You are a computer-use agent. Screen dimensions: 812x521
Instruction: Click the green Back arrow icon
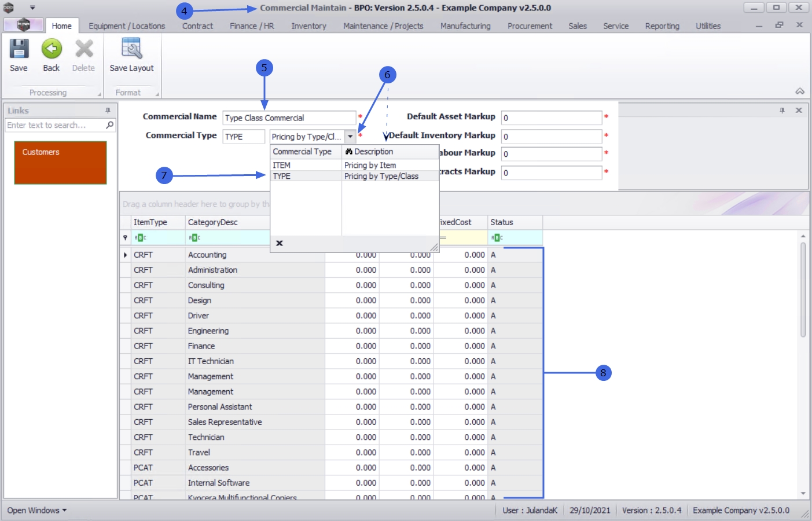(x=52, y=49)
